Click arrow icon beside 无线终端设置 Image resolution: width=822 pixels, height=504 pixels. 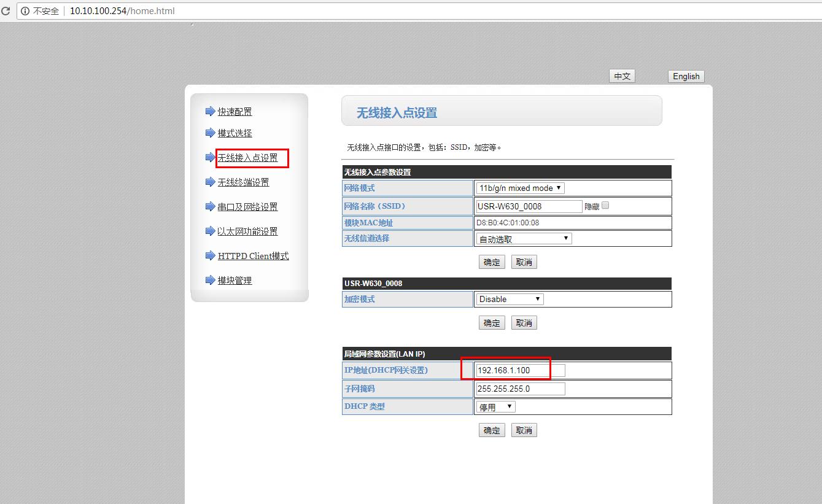(210, 182)
